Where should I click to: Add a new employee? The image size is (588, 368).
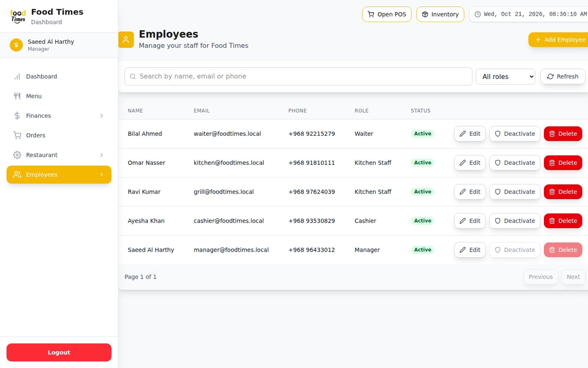click(x=559, y=40)
